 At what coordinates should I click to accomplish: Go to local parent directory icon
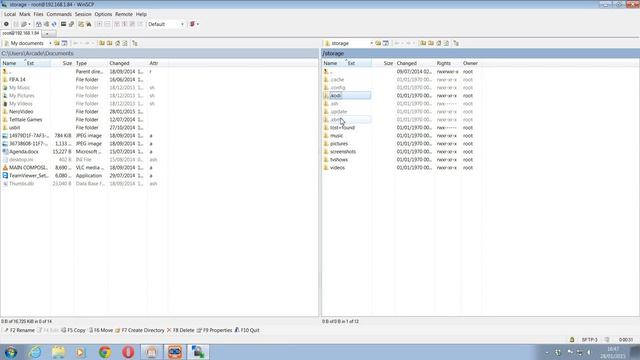pos(102,43)
